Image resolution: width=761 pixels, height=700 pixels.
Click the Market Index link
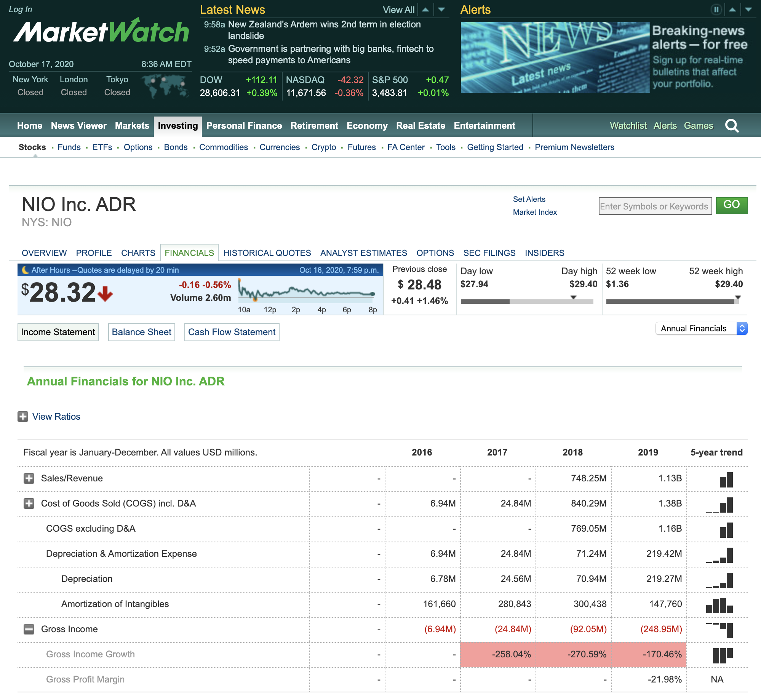(535, 212)
